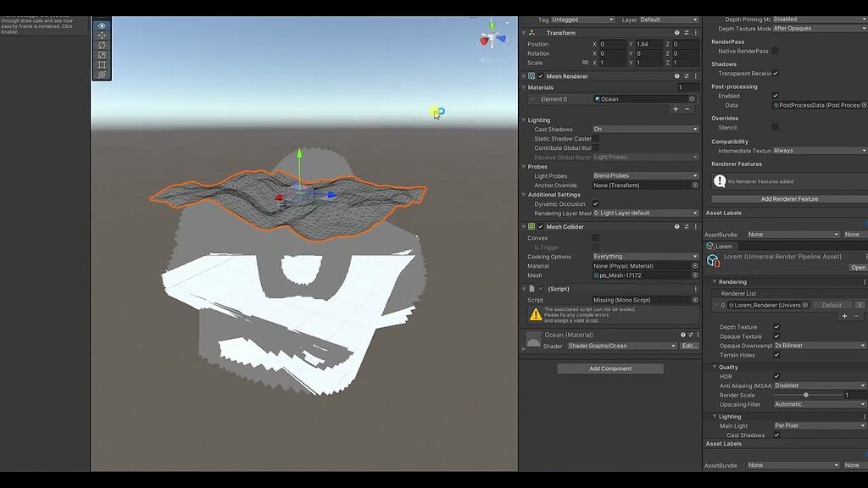Select the Rect tool

pyautogui.click(x=102, y=64)
